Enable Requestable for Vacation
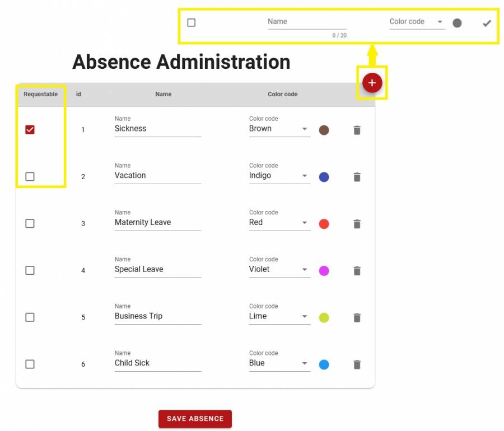The width and height of the screenshot is (504, 431). point(30,176)
